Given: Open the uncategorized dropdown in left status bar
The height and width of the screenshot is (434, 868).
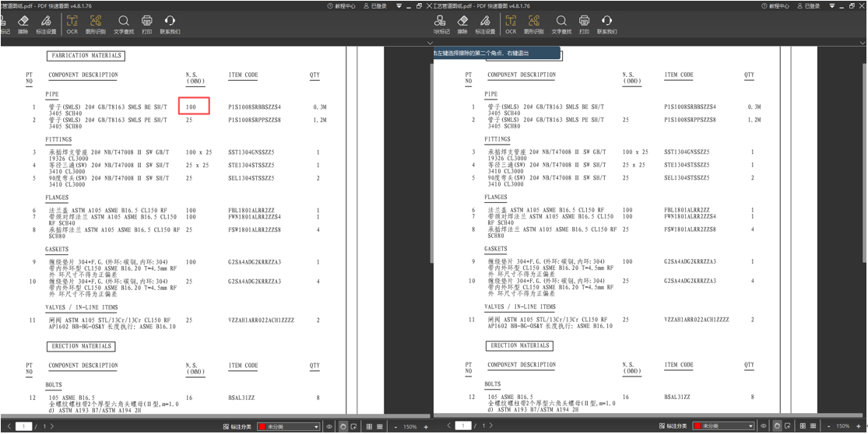Looking at the screenshot, I should pyautogui.click(x=288, y=426).
